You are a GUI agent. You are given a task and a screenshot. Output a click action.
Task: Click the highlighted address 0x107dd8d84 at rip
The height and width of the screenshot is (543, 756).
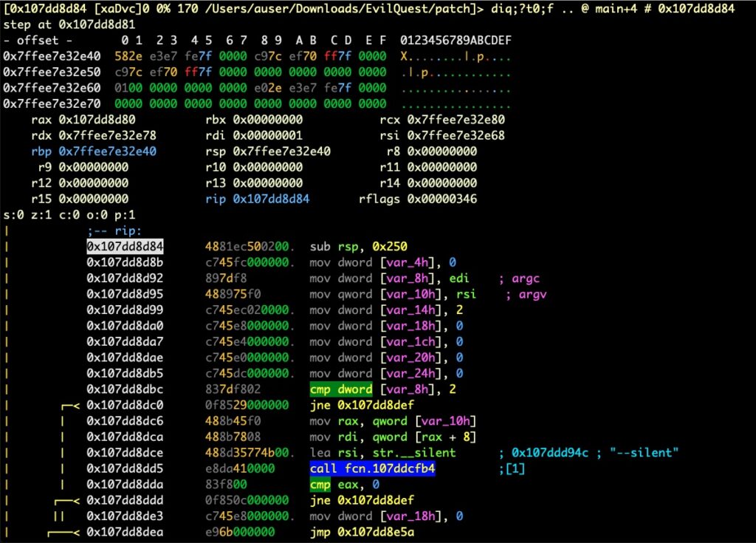(125, 245)
